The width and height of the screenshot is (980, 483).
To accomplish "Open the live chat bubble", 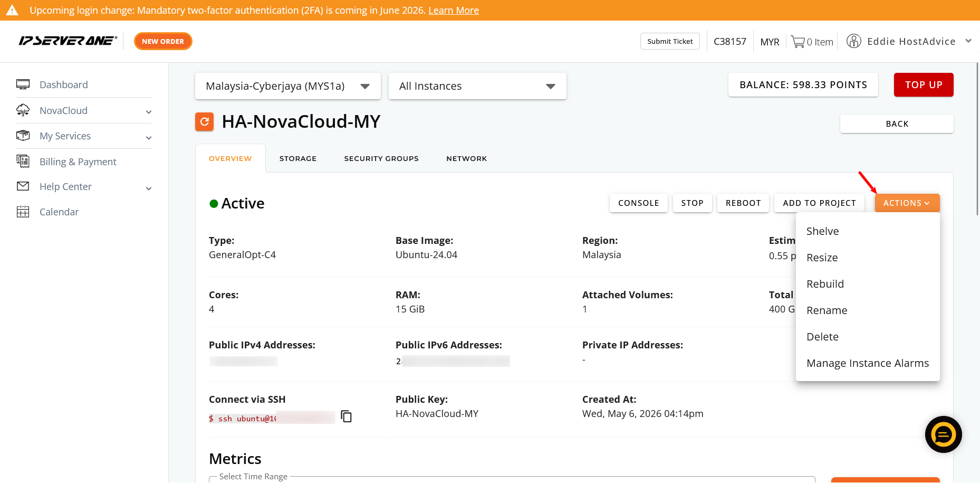I will [x=944, y=434].
